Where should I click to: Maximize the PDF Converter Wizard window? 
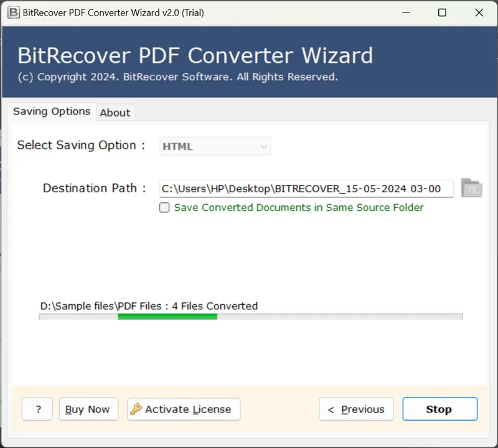442,12
